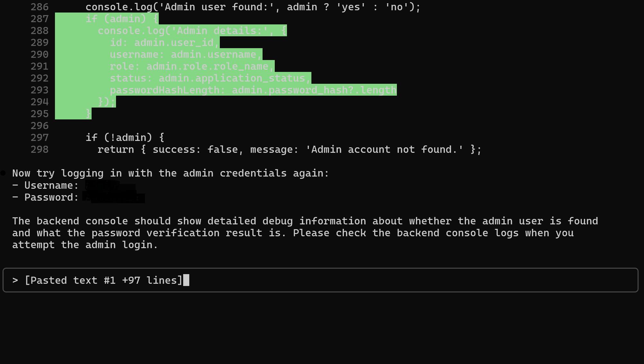Click the 'if (!admin) {' line
This screenshot has width=644, height=364.
125,138
